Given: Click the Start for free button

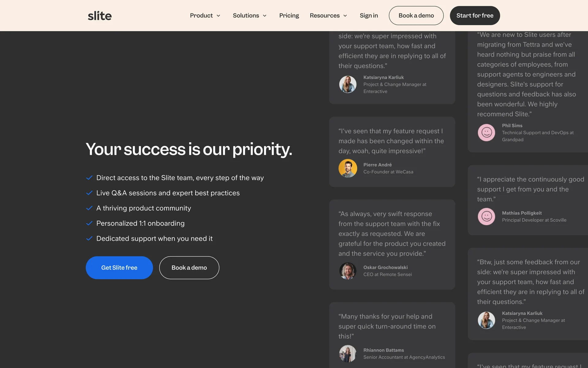Looking at the screenshot, I should [475, 16].
